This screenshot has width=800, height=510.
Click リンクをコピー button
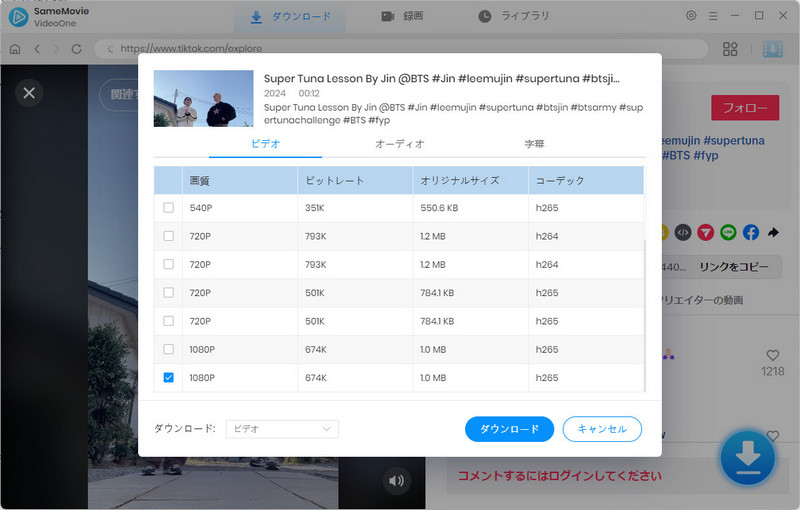click(x=733, y=267)
